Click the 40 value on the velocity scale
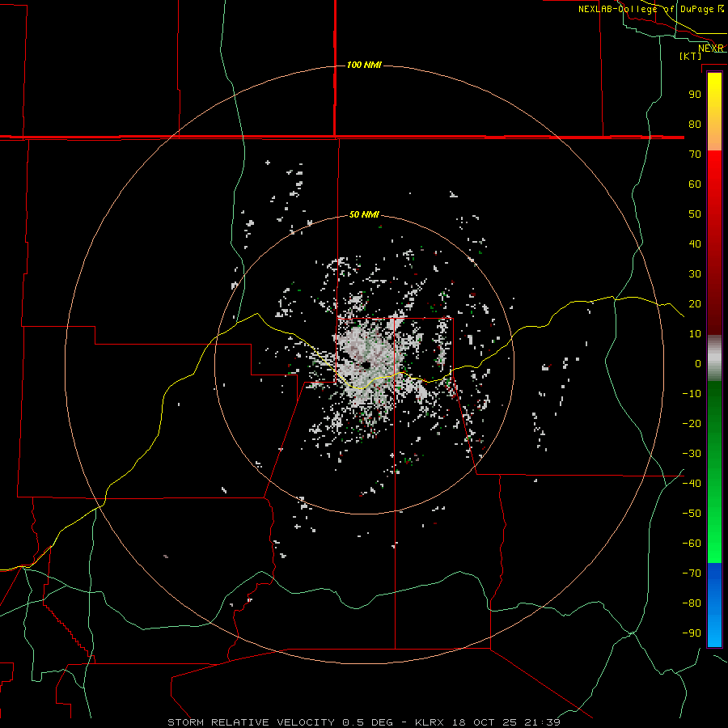This screenshot has height=728, width=728. point(695,244)
